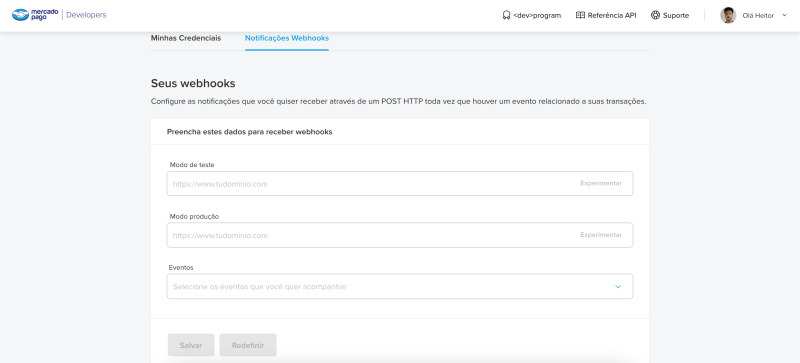Open the Mercado Pago logo home link
This screenshot has width=800, height=363.
[x=35, y=15]
